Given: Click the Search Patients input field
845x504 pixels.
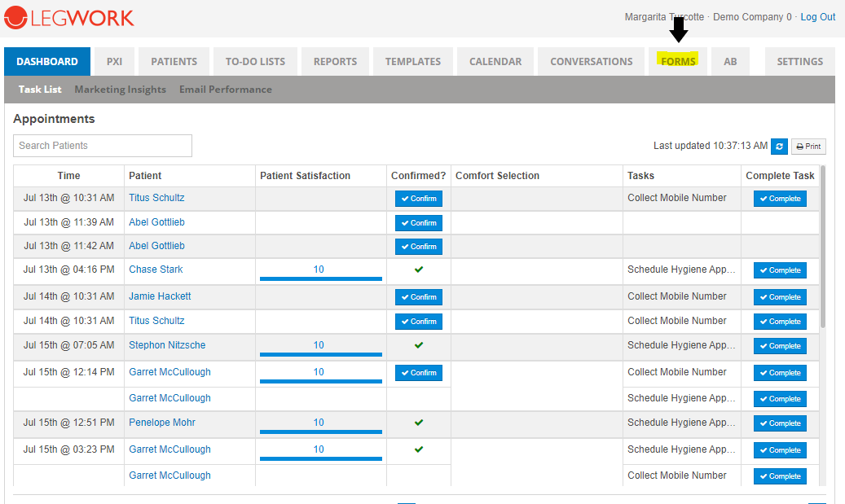Looking at the screenshot, I should 103,146.
